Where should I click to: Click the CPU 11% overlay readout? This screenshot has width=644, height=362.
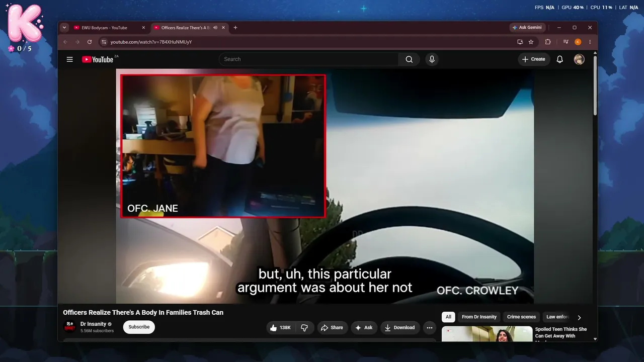601,8
